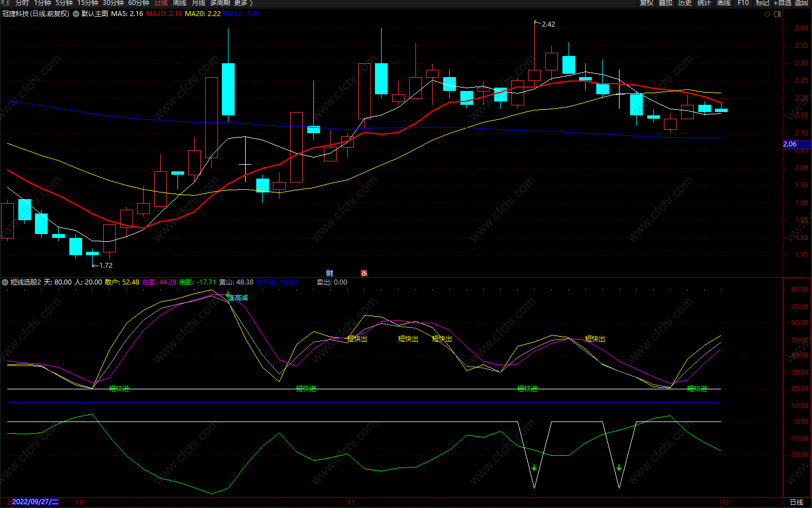Click the 2.06 price label on axis

(790, 144)
